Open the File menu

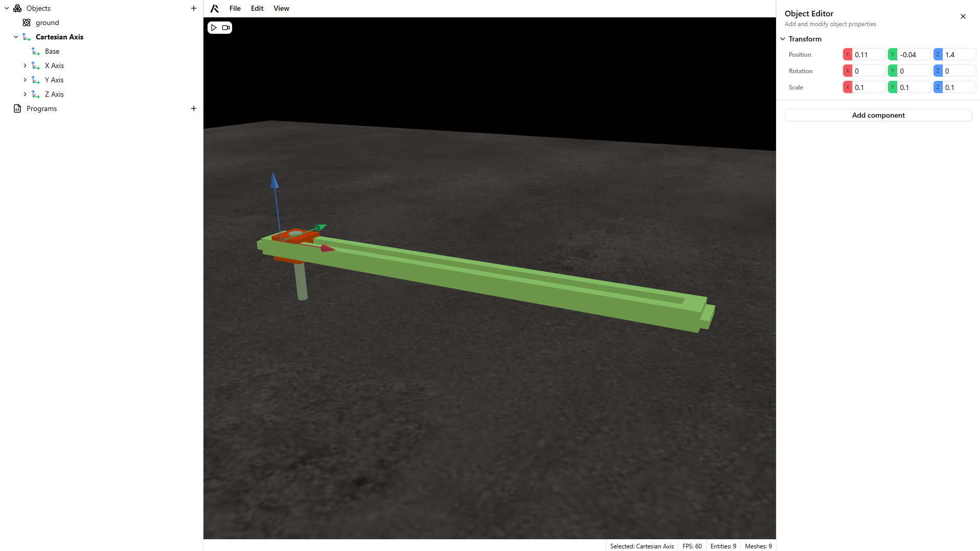[235, 8]
